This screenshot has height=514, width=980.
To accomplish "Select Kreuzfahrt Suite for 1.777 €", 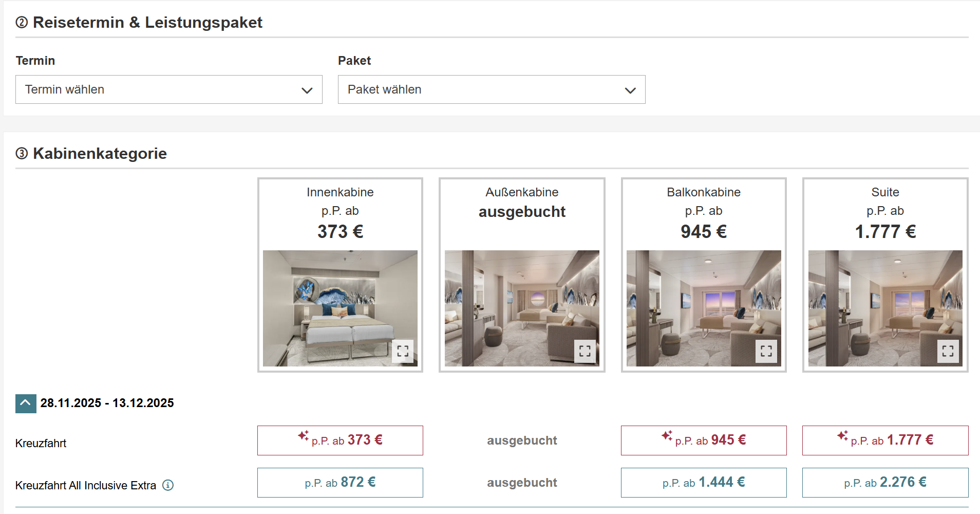I will [885, 440].
